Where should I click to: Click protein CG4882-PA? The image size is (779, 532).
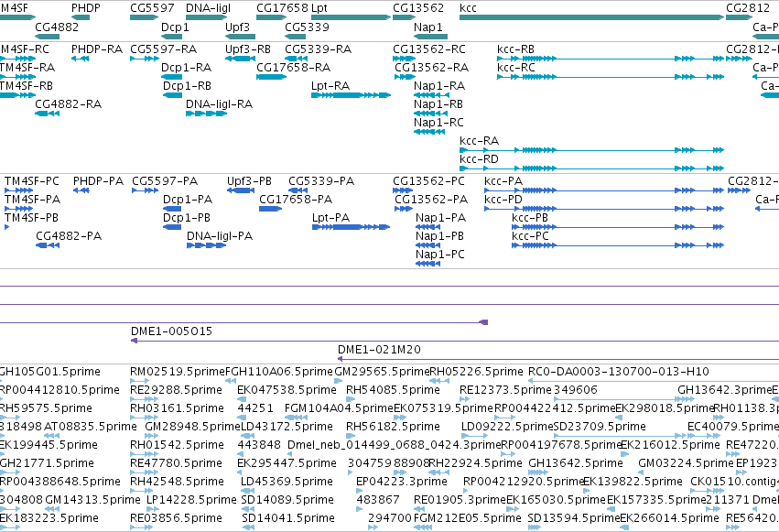coord(48,245)
